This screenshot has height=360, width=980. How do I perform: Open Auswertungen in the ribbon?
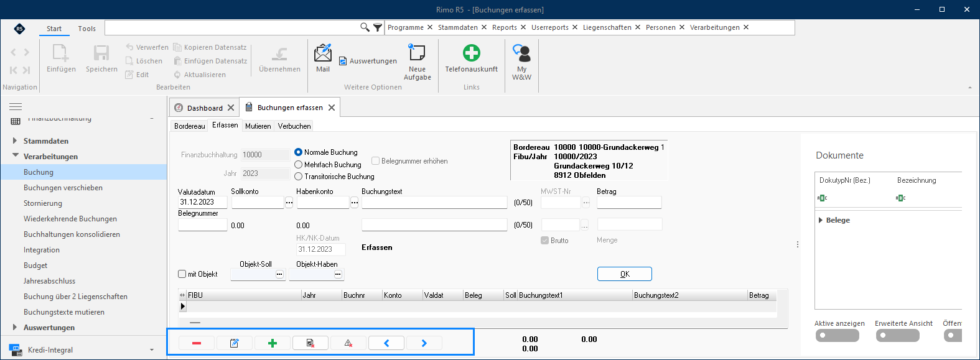point(368,61)
